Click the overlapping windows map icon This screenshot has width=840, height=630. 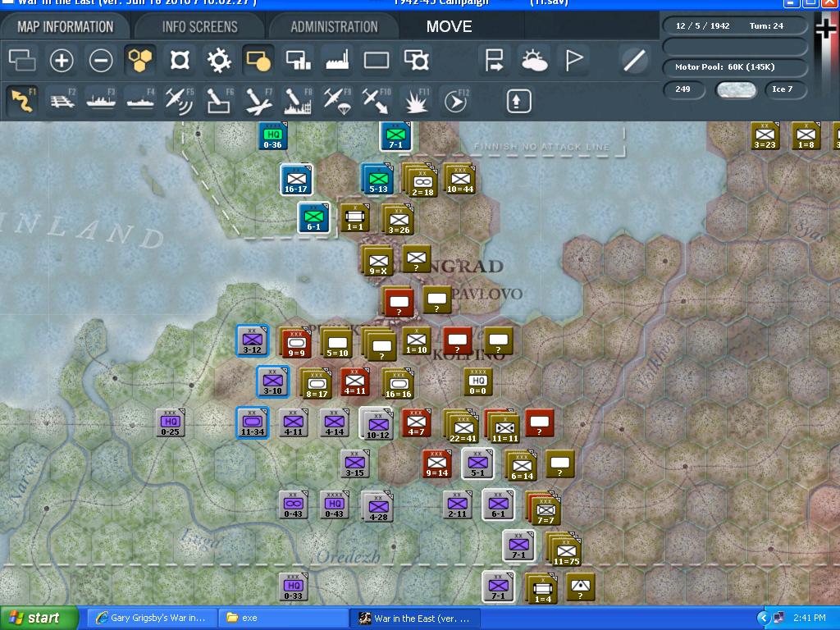tap(22, 60)
